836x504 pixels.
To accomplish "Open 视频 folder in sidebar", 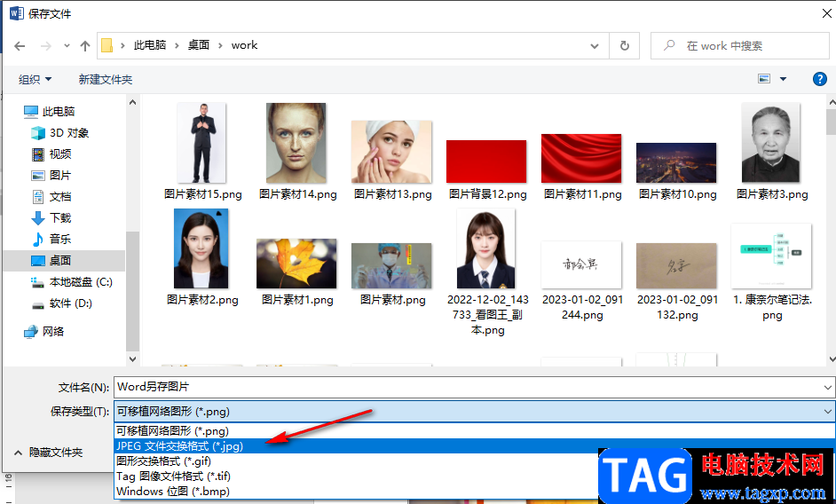I will pos(51,154).
